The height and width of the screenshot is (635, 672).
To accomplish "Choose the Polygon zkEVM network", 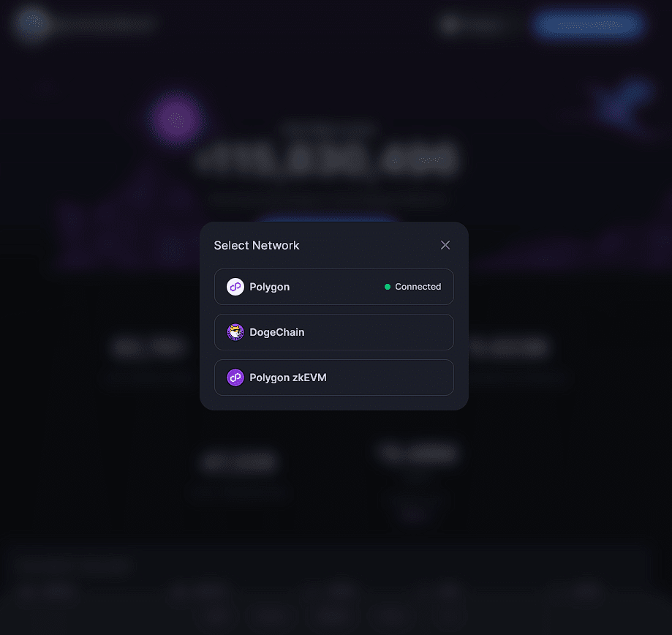I will tap(334, 377).
